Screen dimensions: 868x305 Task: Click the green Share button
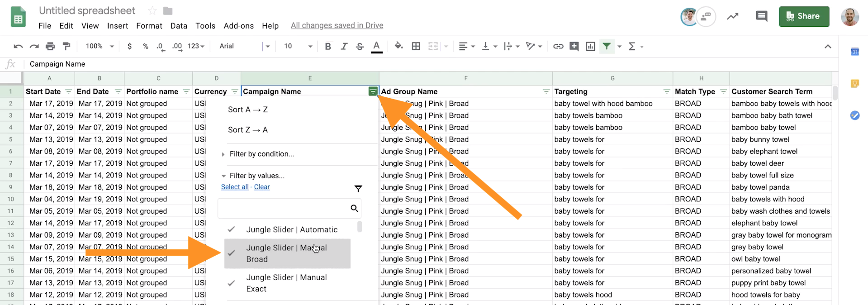pos(804,16)
